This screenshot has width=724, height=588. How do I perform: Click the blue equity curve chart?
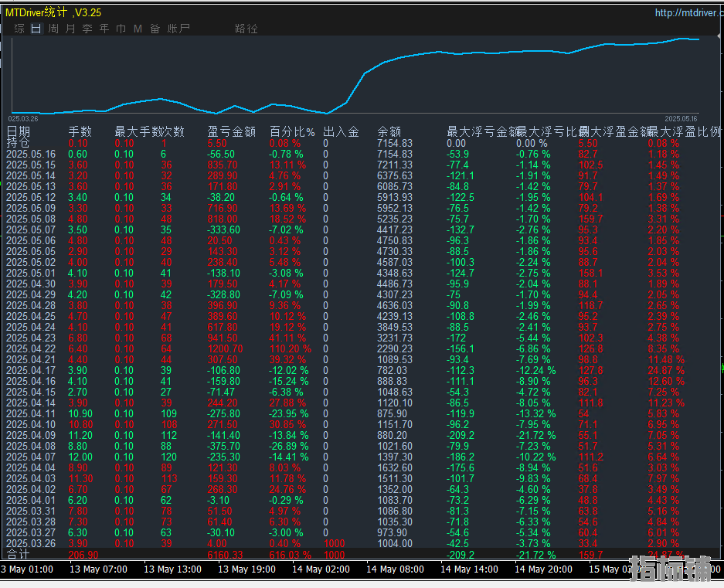[355, 76]
